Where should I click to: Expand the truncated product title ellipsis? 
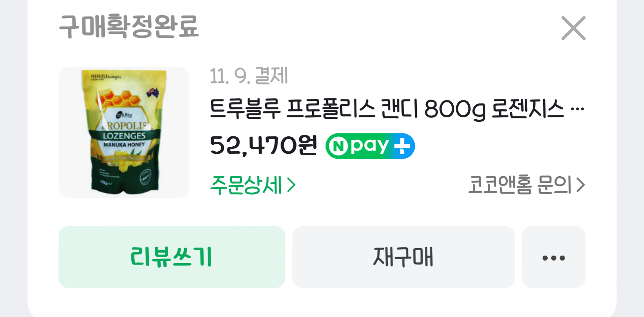pyautogui.click(x=577, y=108)
